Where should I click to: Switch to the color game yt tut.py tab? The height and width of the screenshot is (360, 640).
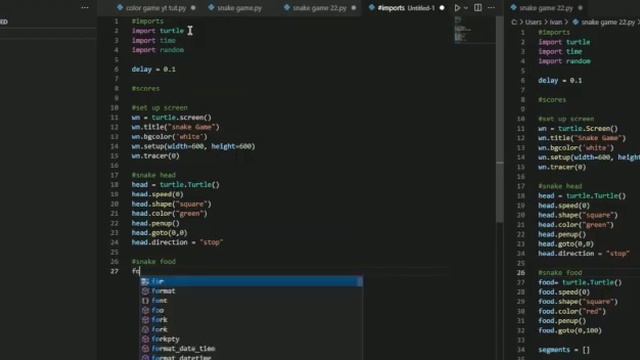pyautogui.click(x=156, y=8)
